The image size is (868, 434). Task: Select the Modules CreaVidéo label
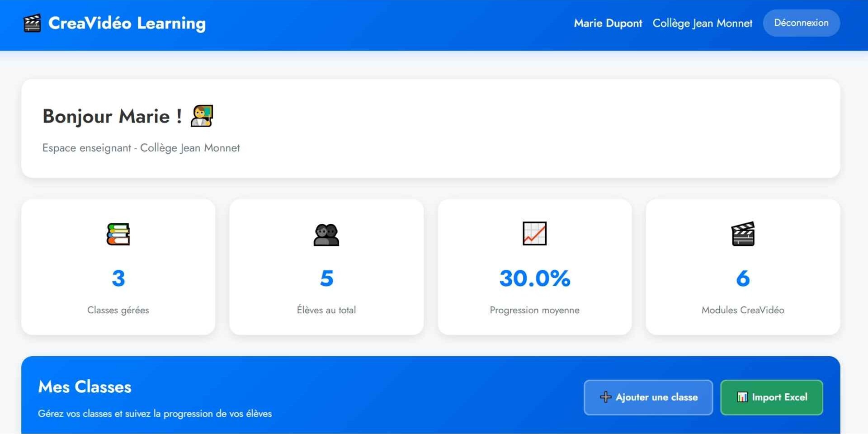743,310
